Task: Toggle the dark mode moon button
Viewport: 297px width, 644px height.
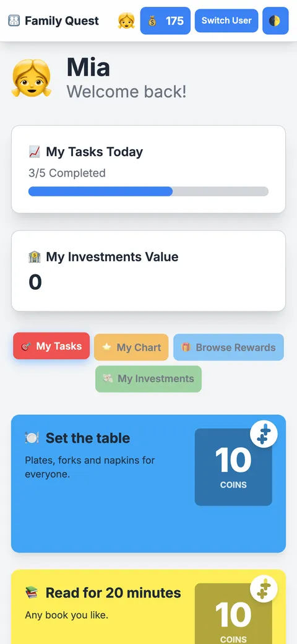Action: 275,20
